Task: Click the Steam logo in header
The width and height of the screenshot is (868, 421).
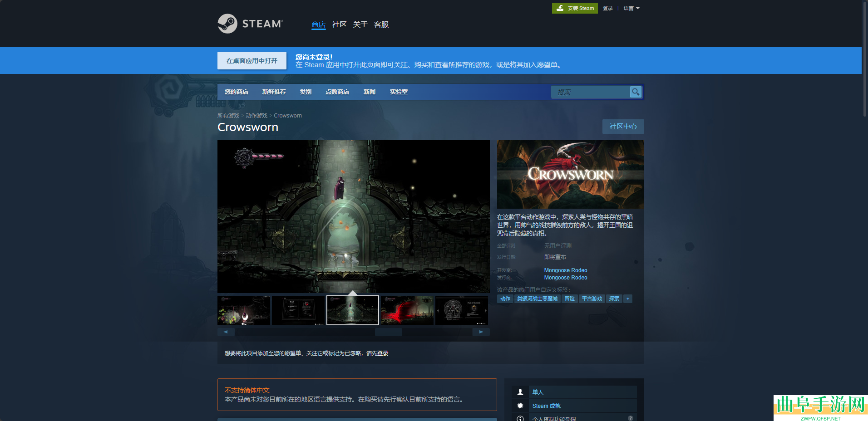Action: (x=250, y=24)
